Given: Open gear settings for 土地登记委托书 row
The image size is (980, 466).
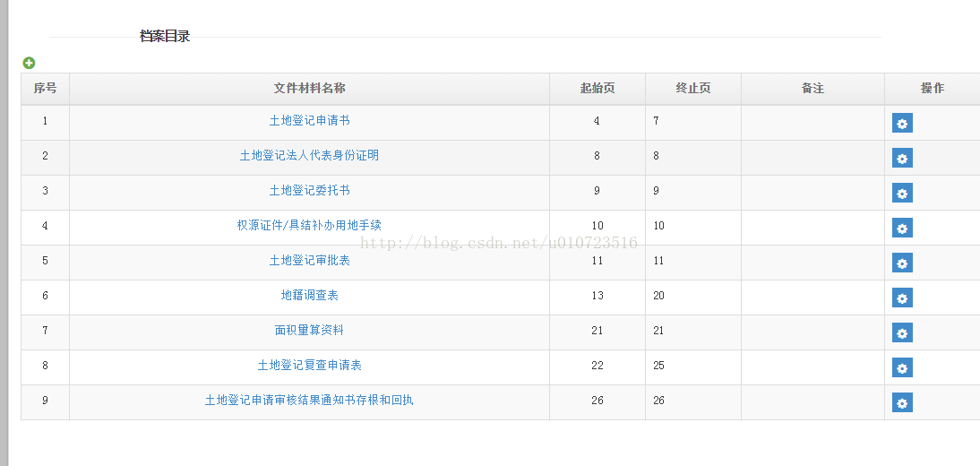Looking at the screenshot, I should point(902,194).
